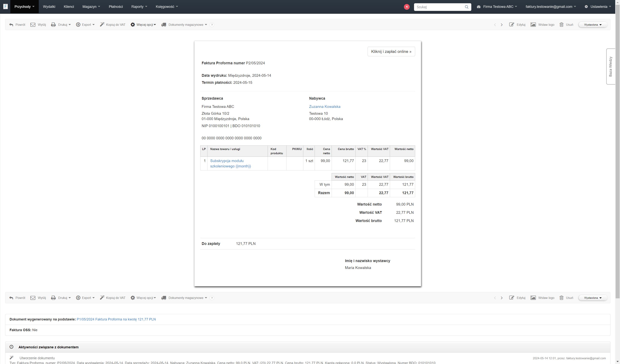Click the top Usuń trash icon
The height and width of the screenshot is (364, 620).
tap(561, 25)
